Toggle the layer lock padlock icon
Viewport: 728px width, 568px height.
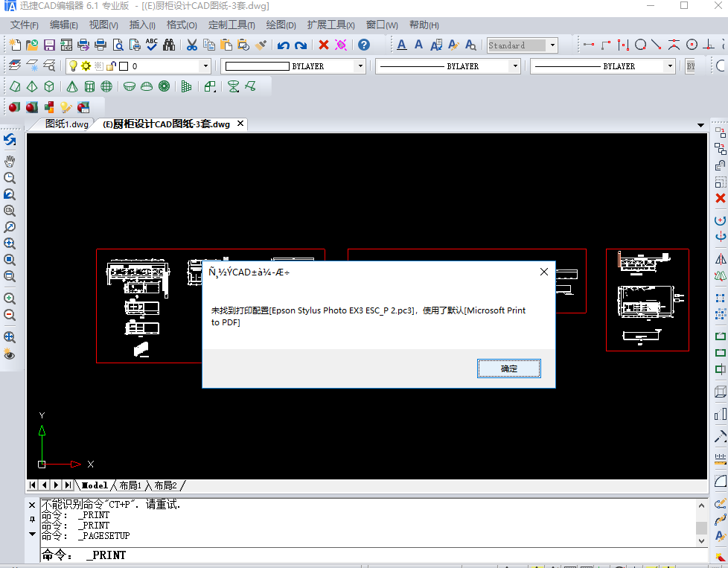click(x=109, y=66)
